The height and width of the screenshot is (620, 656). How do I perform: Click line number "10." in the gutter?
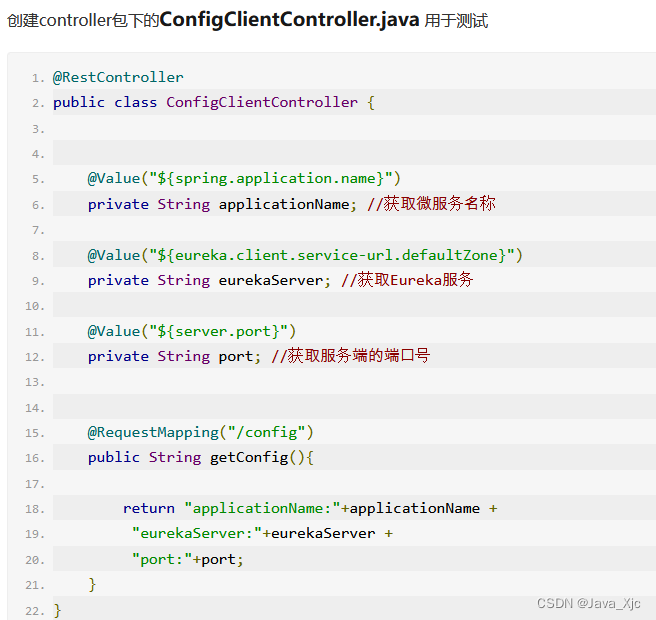point(35,306)
